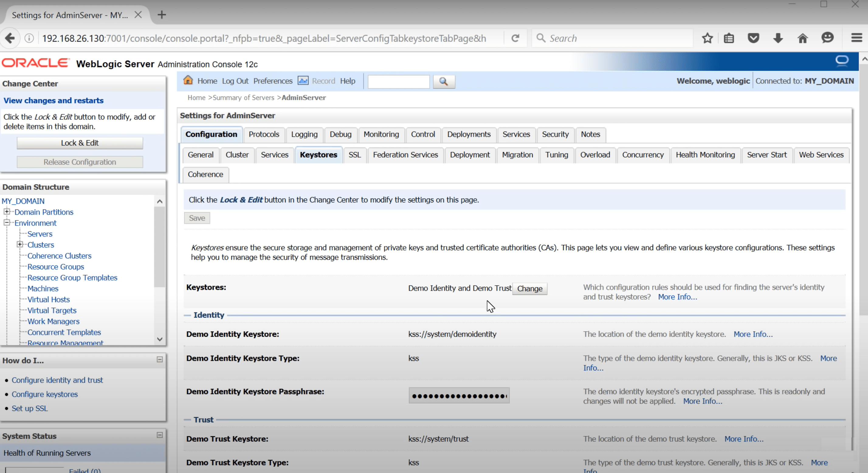Open the Security tab
The height and width of the screenshot is (473, 868).
pyautogui.click(x=555, y=134)
